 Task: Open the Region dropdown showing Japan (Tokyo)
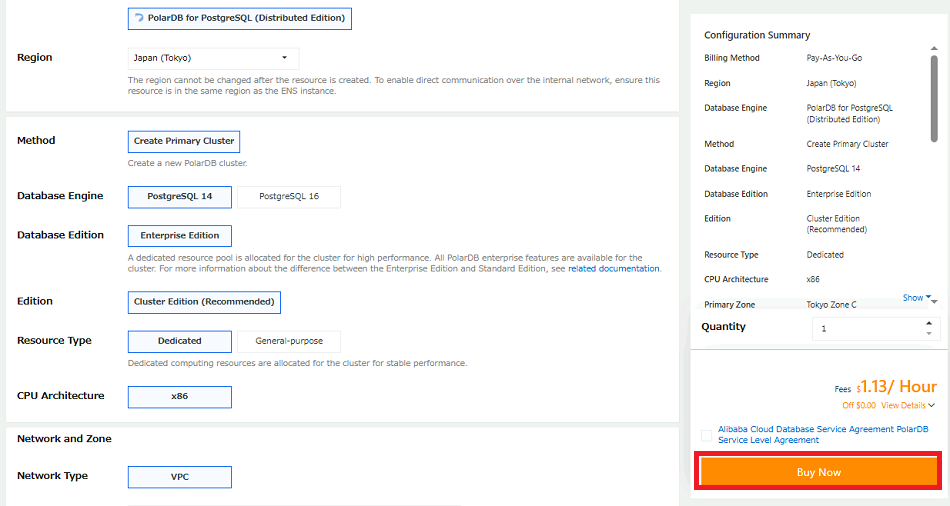(x=213, y=58)
